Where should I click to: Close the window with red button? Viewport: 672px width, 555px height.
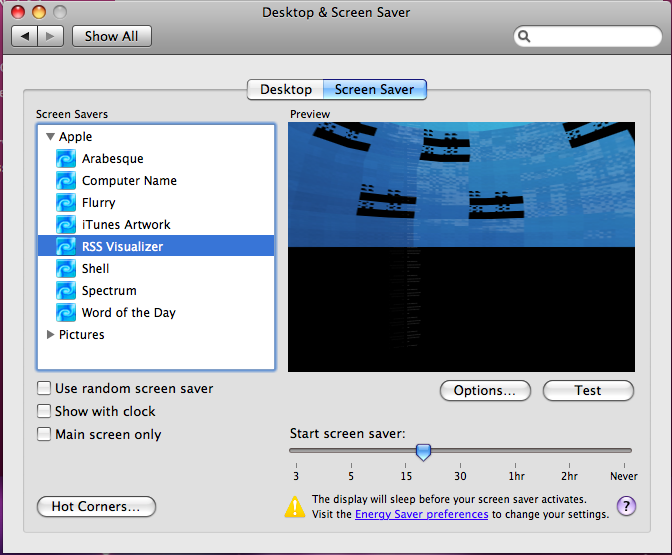click(x=18, y=12)
